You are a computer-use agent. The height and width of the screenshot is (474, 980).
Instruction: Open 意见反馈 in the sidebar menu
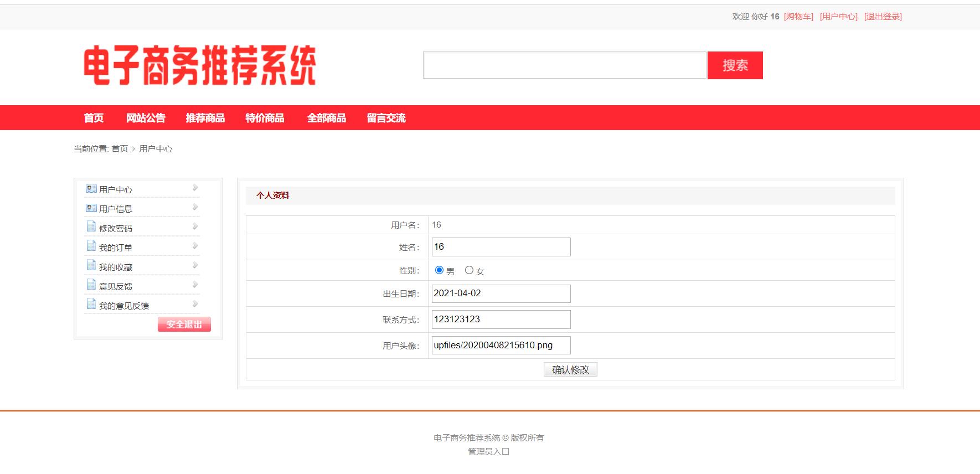point(116,286)
